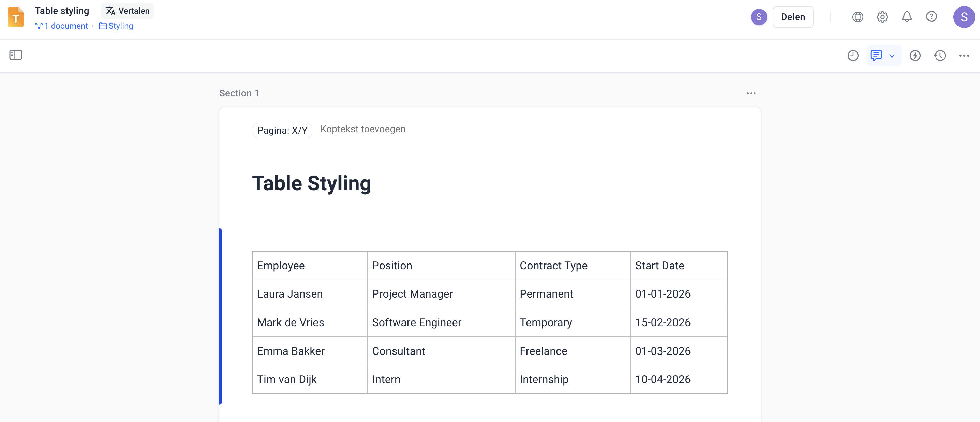Image resolution: width=980 pixels, height=422 pixels.
Task: Open the help question mark icon
Action: coord(931,17)
